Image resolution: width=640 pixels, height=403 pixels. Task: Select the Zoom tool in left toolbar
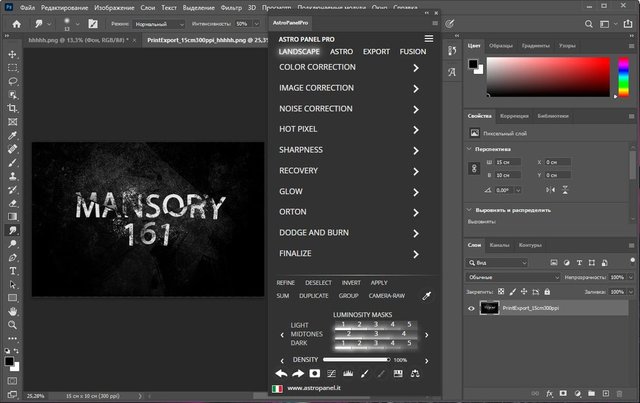pyautogui.click(x=13, y=325)
